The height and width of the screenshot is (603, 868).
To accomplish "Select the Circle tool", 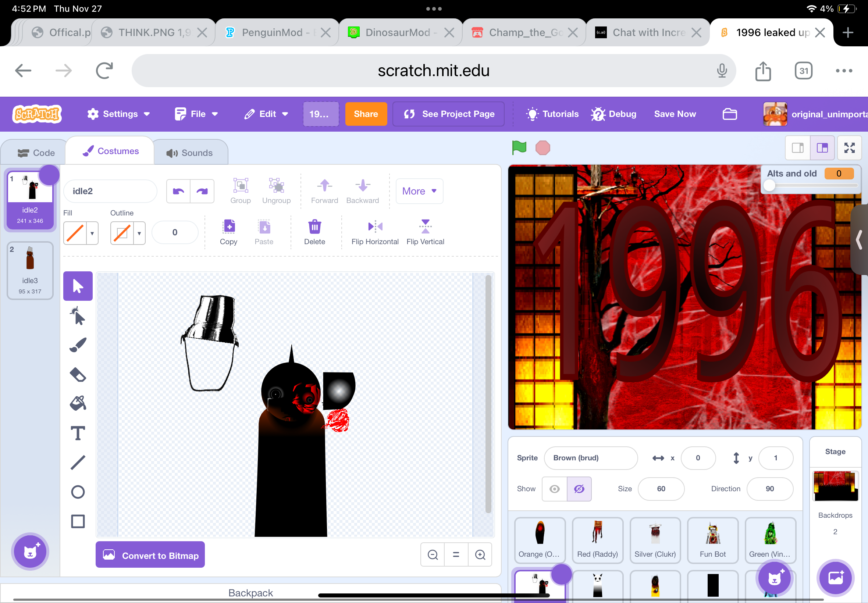I will point(78,492).
